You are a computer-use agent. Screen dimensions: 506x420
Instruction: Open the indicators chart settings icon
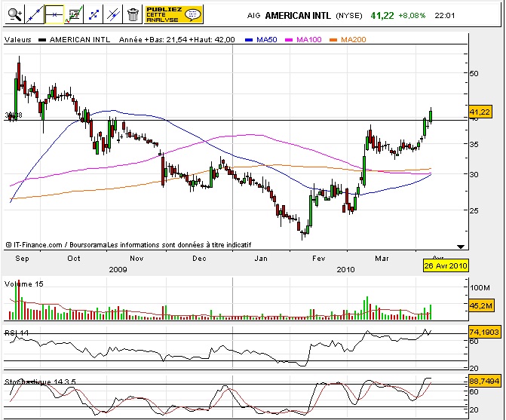[74, 14]
